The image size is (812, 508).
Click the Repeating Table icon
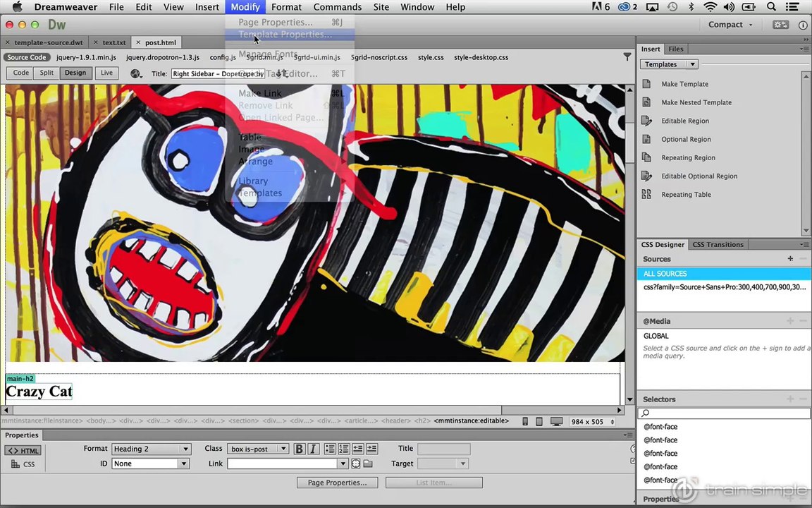tap(646, 195)
